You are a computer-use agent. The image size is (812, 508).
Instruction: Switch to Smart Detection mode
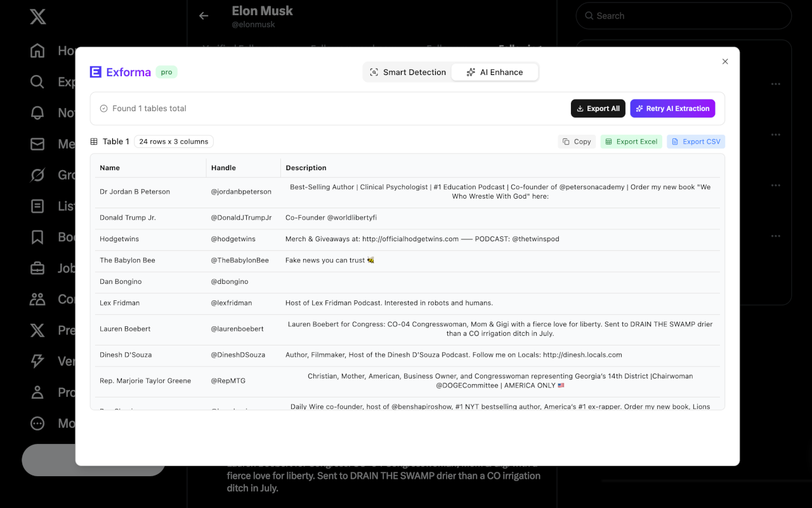point(408,72)
